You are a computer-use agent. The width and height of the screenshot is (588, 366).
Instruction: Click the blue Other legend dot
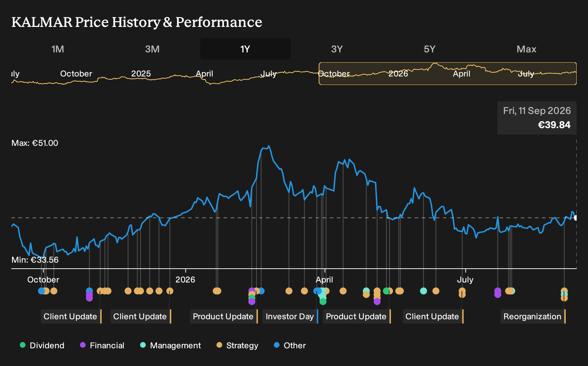click(x=277, y=345)
